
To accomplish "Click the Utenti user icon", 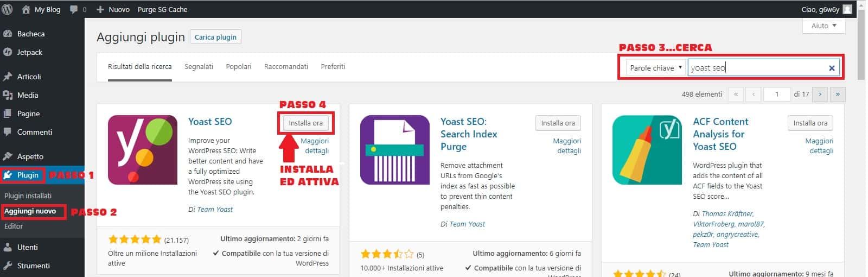I will [x=8, y=247].
